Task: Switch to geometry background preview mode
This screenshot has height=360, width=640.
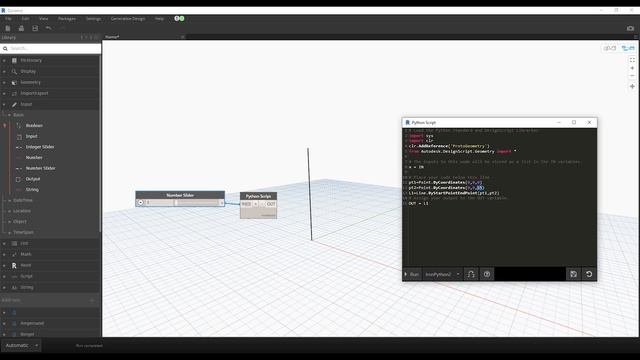Action: click(609, 48)
